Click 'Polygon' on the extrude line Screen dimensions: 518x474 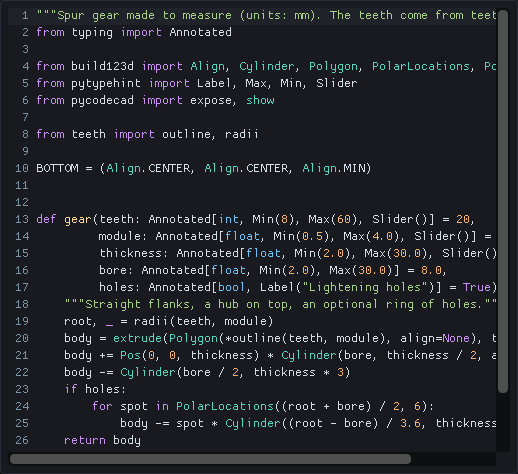click(193, 338)
